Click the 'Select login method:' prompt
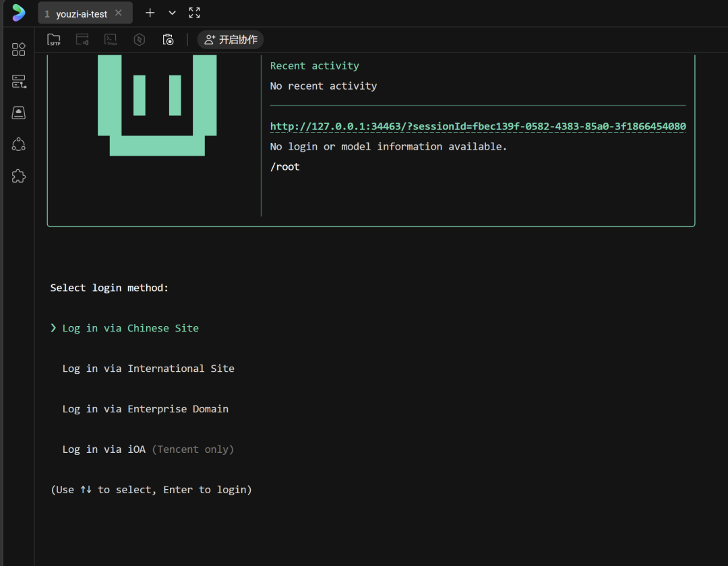 click(x=109, y=288)
